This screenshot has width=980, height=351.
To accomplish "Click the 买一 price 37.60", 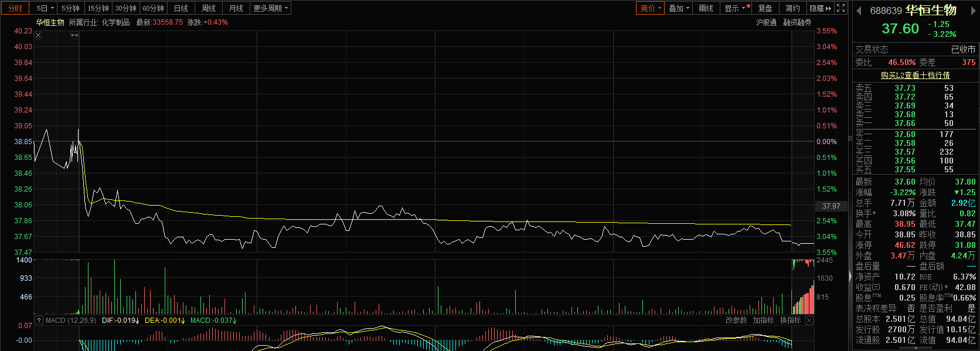I will 905,134.
